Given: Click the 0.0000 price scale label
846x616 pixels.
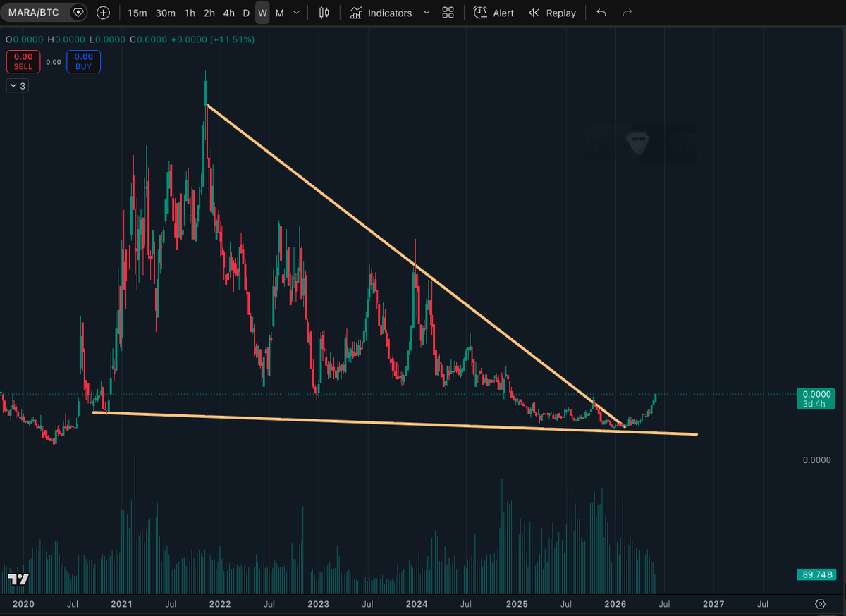Looking at the screenshot, I should coord(816,460).
